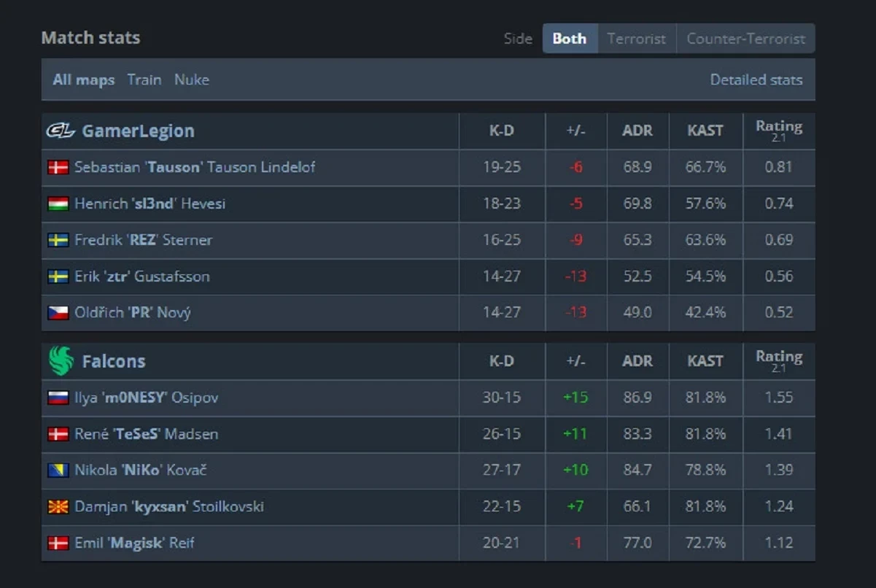Click the Czech flag beside PR

pos(58,313)
